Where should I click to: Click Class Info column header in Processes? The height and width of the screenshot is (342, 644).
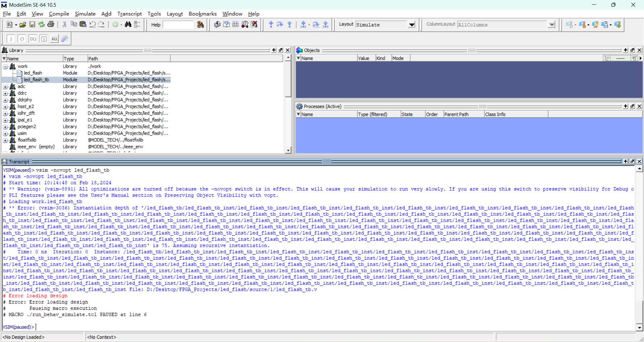point(516,115)
